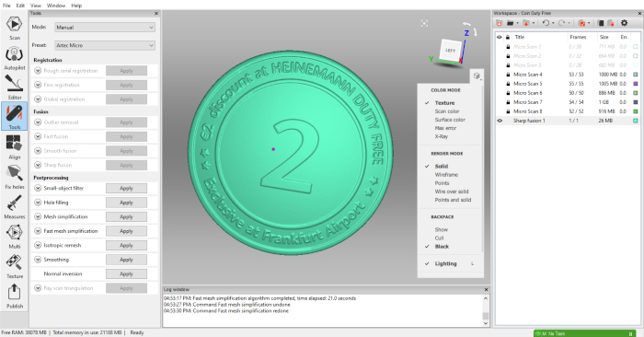Click the view mode cube icon above Color mode
The image size is (644, 337).
tap(477, 76)
